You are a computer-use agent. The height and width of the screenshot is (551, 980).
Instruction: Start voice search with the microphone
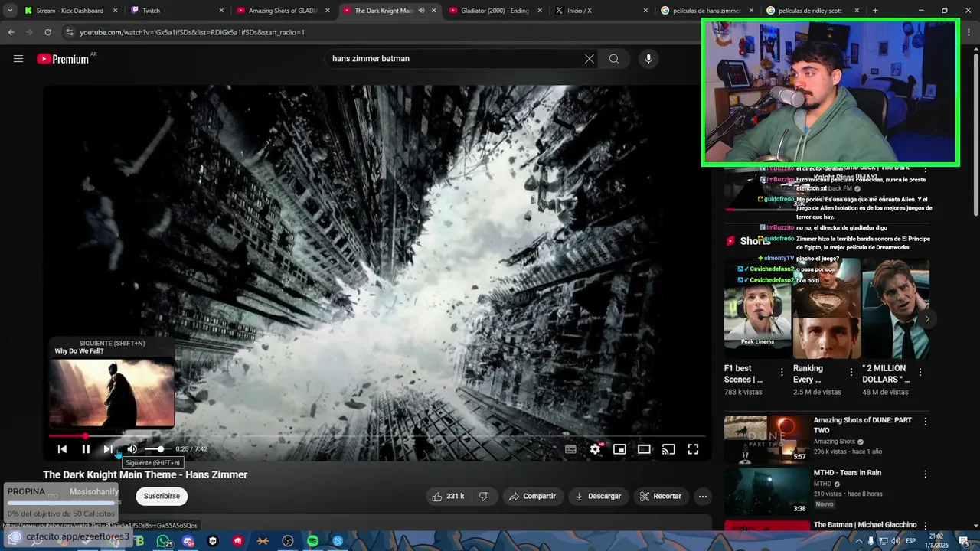pos(648,59)
